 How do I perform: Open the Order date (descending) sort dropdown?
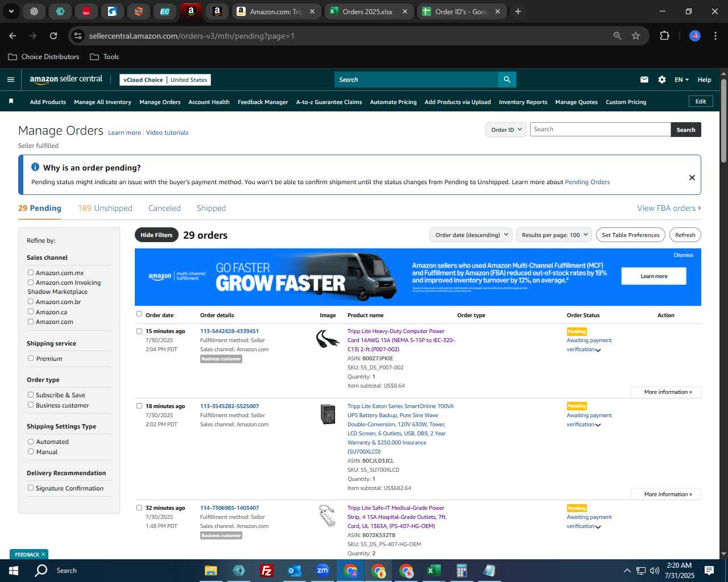(471, 235)
